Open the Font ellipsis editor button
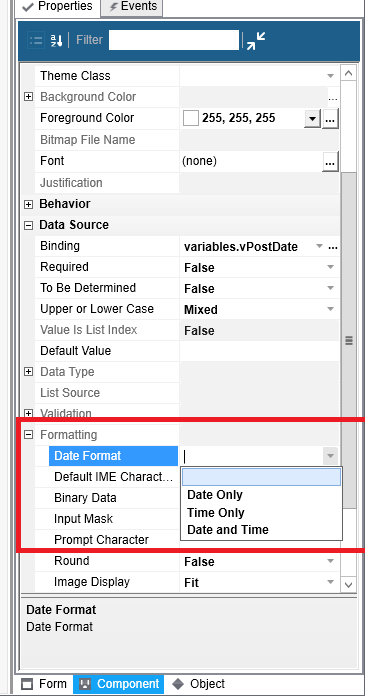365x696 pixels. (330, 162)
